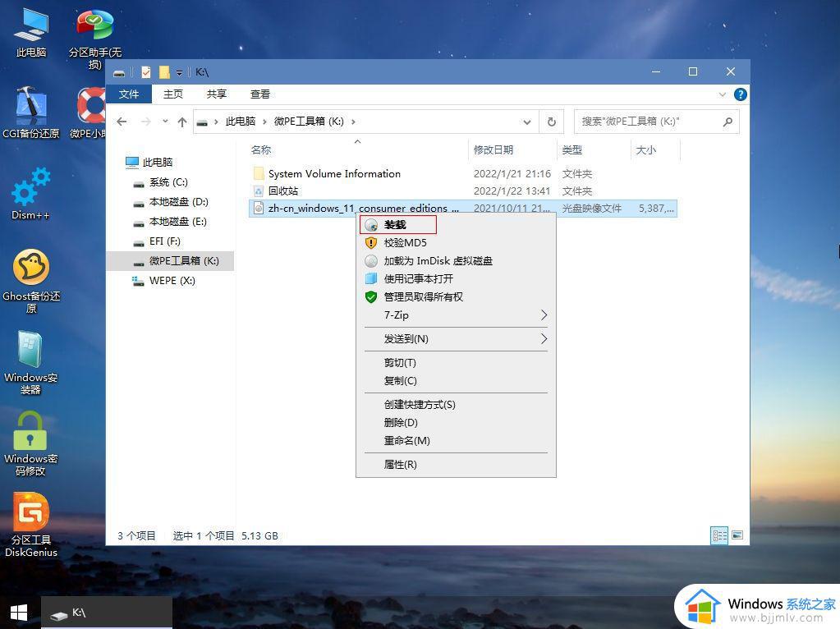Choose 复制(C) from the context menu
840x629 pixels.
pos(456,381)
